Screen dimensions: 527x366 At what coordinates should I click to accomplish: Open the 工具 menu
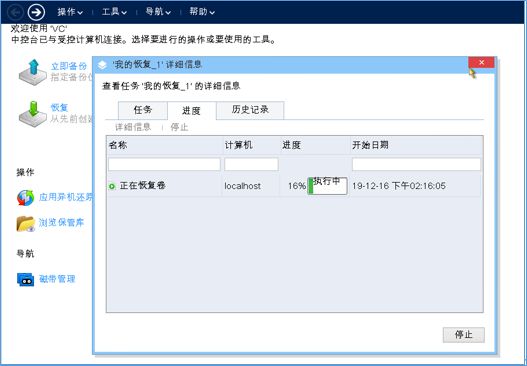114,12
